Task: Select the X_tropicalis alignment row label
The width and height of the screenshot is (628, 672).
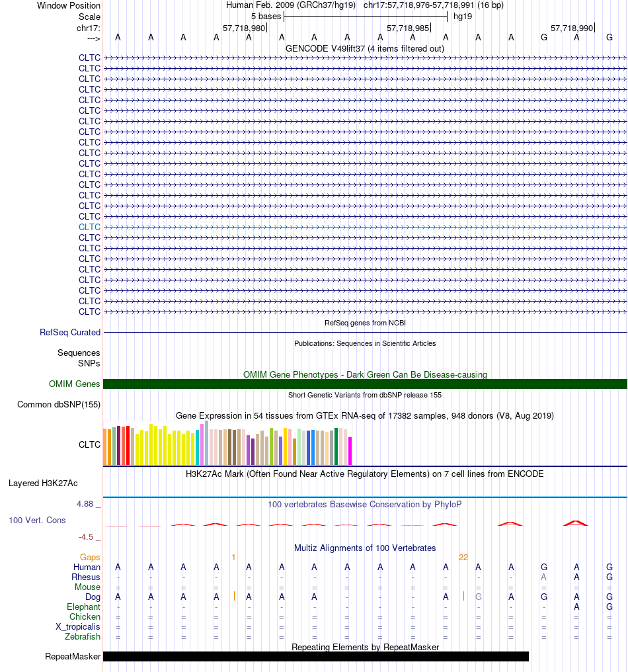Action: pyautogui.click(x=78, y=626)
